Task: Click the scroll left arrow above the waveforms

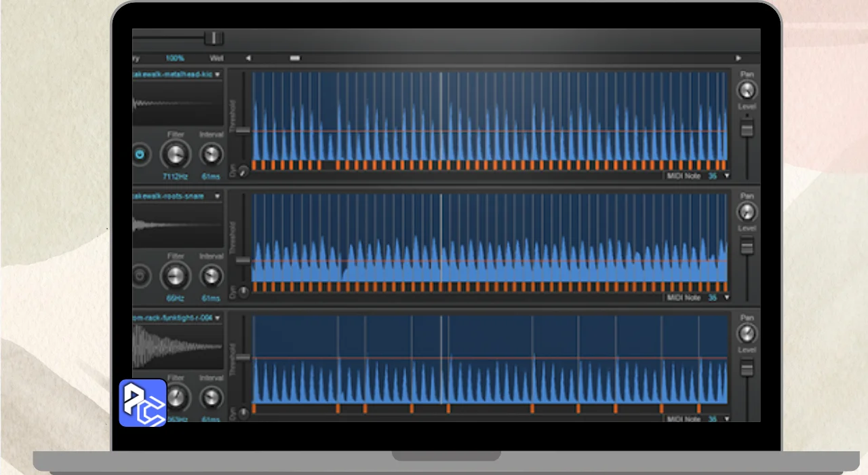Action: (248, 58)
